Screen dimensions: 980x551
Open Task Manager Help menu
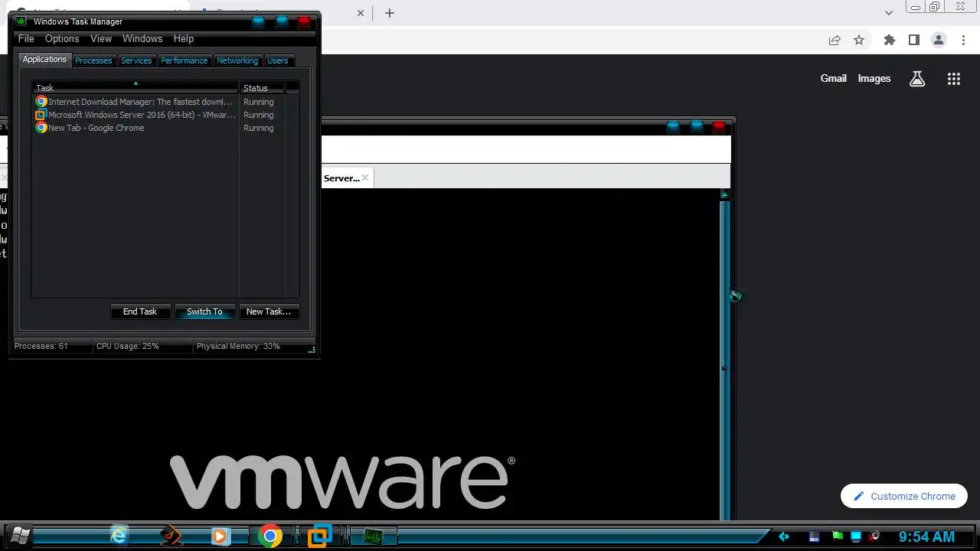point(184,38)
